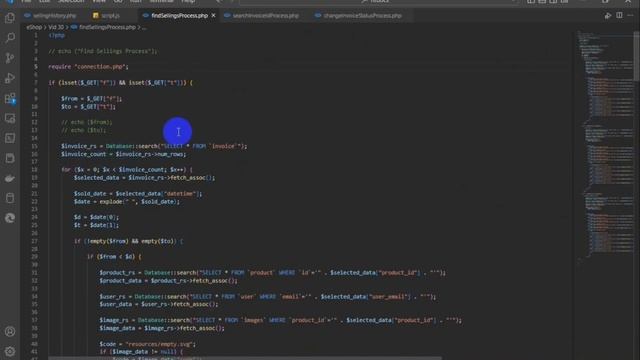Viewport: 640px width, 360px height.
Task: Click the $to = $_GET["t"] line
Action: tap(88, 107)
